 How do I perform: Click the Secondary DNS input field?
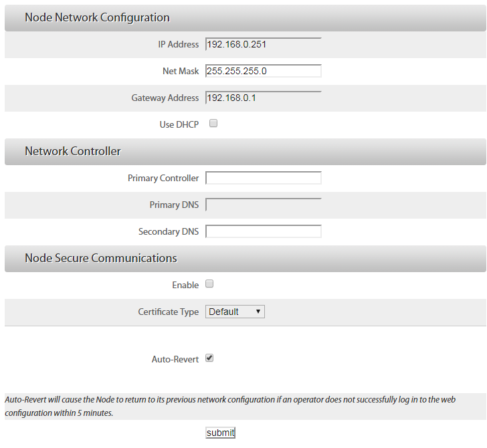263,231
